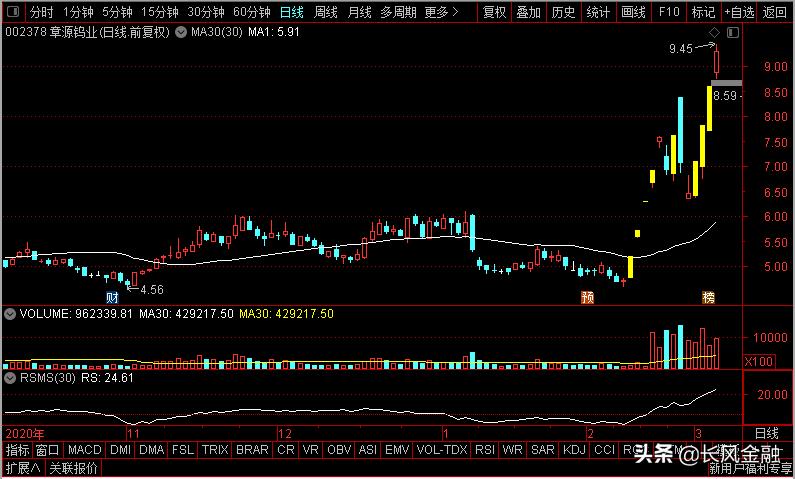
Task: Click the 9.45 high price annotation
Action: 680,49
